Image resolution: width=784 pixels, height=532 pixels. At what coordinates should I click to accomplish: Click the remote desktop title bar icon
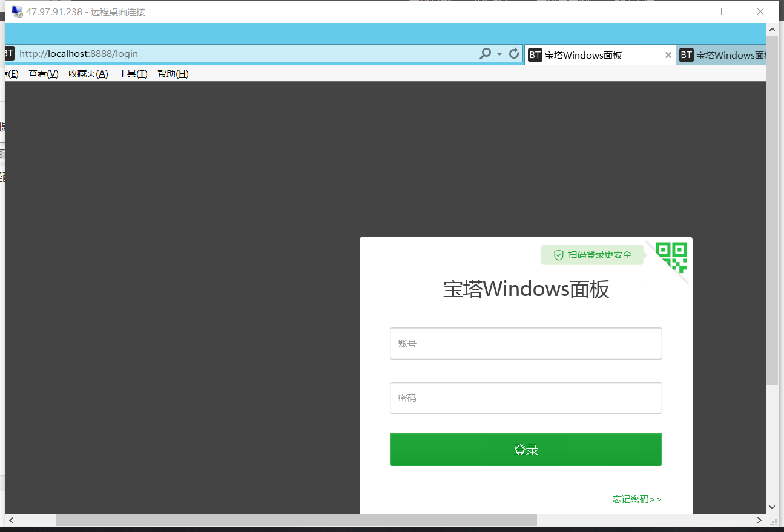(16, 11)
